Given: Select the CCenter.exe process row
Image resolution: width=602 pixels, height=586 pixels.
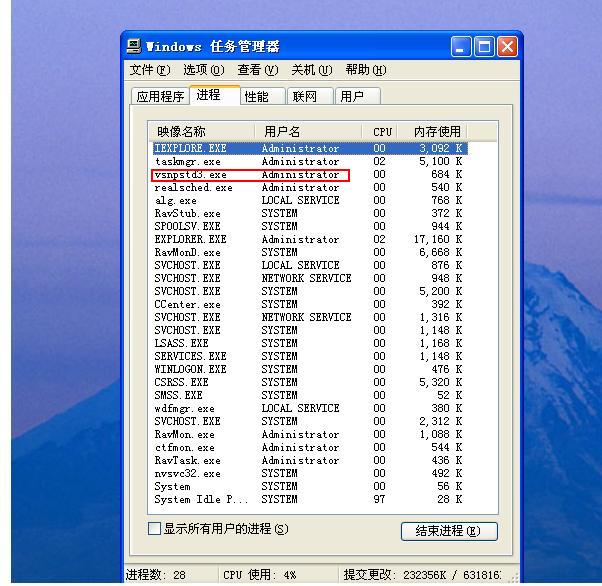Looking at the screenshot, I should (310, 304).
